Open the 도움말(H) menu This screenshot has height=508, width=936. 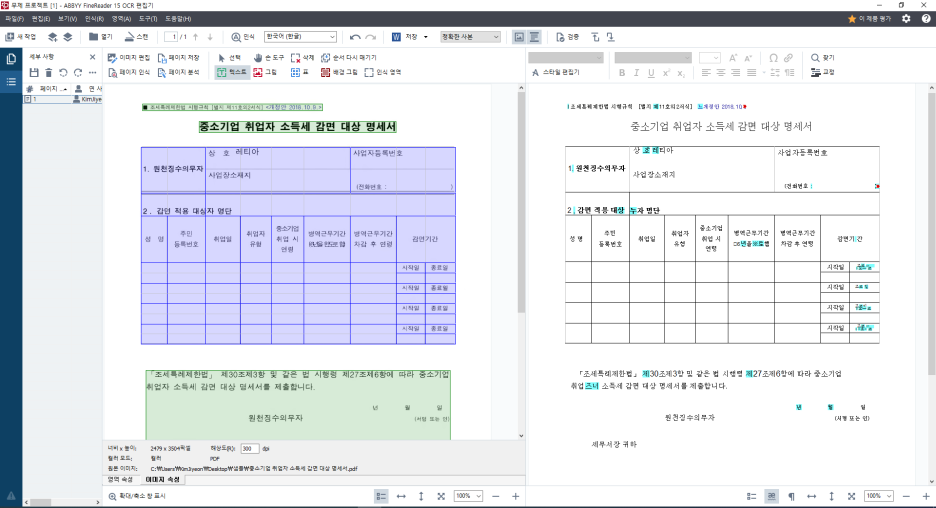pos(177,19)
